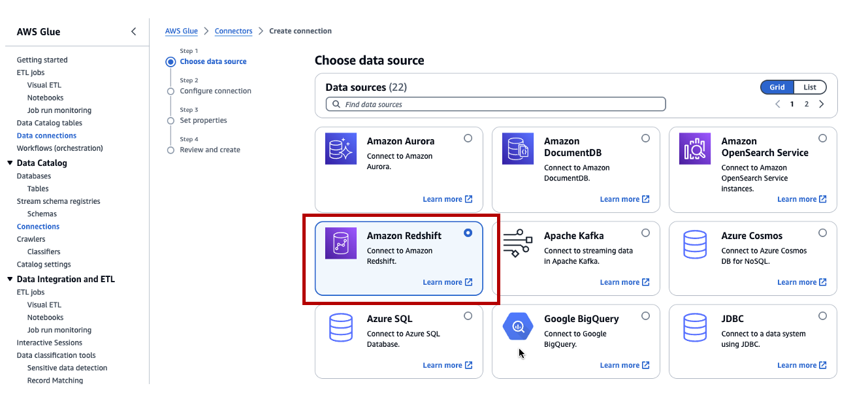The width and height of the screenshot is (868, 405).
Task: Click the JDBC database icon
Action: pos(695,327)
